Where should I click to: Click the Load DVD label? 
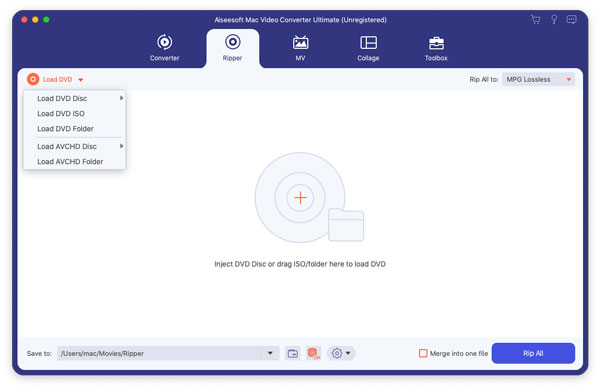pos(57,80)
